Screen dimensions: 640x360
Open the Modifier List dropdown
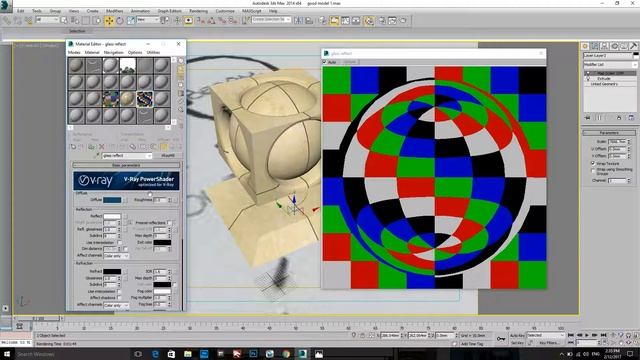coord(610,65)
